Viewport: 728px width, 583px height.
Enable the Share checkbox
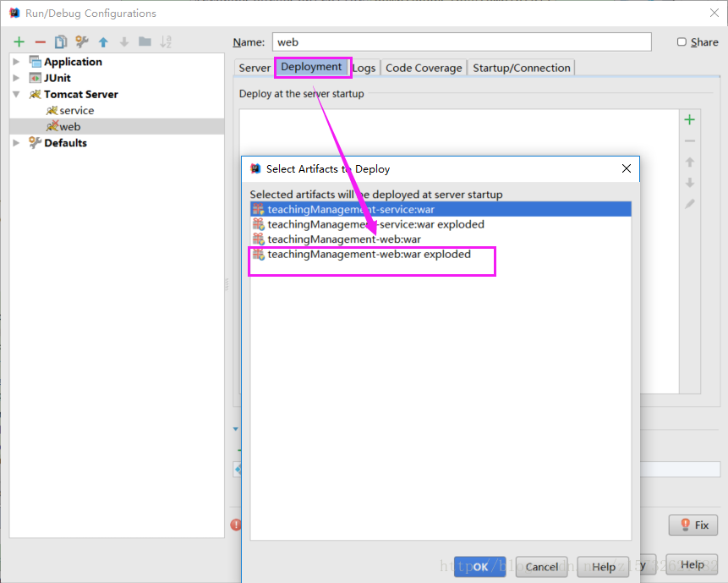(x=681, y=41)
